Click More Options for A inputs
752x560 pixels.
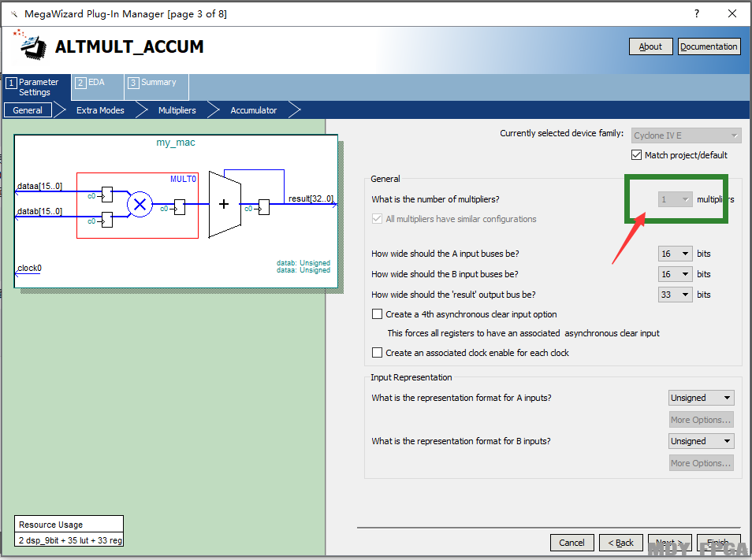702,420
